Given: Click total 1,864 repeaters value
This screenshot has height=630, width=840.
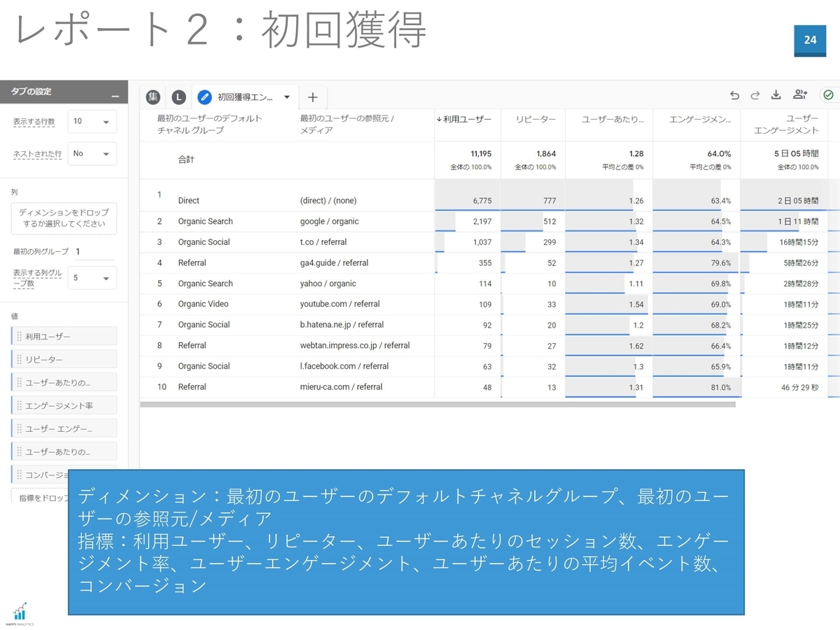Looking at the screenshot, I should coord(546,153).
